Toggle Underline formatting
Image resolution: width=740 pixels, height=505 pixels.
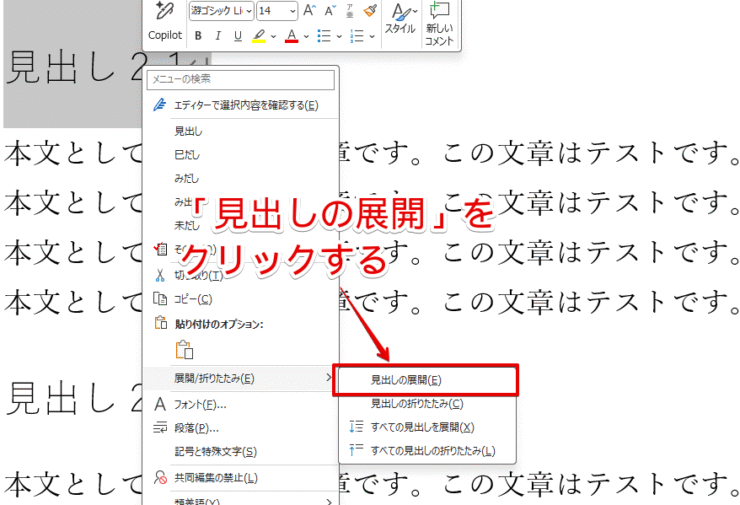pyautogui.click(x=237, y=36)
